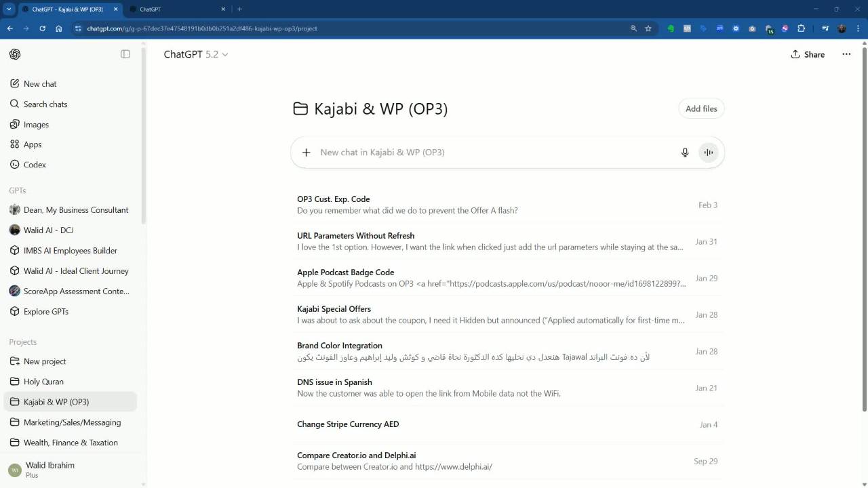
Task: Click the microphone dictation icon
Action: tap(685, 152)
